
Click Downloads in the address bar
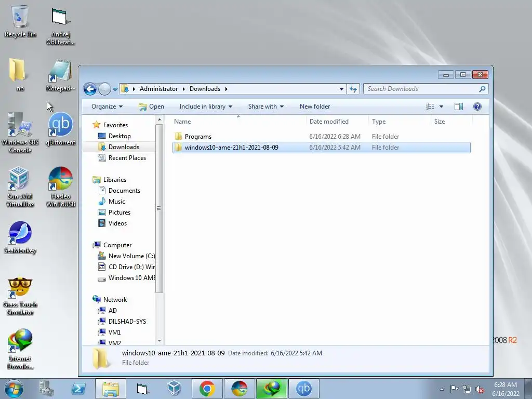[x=205, y=89]
